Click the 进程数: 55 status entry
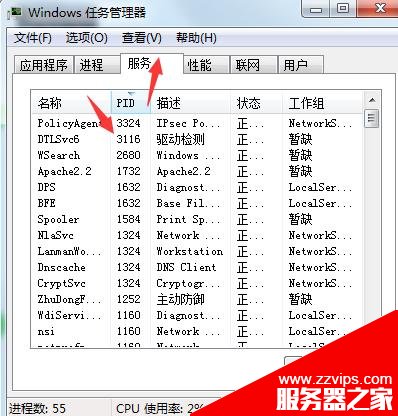The image size is (398, 416). (37, 409)
